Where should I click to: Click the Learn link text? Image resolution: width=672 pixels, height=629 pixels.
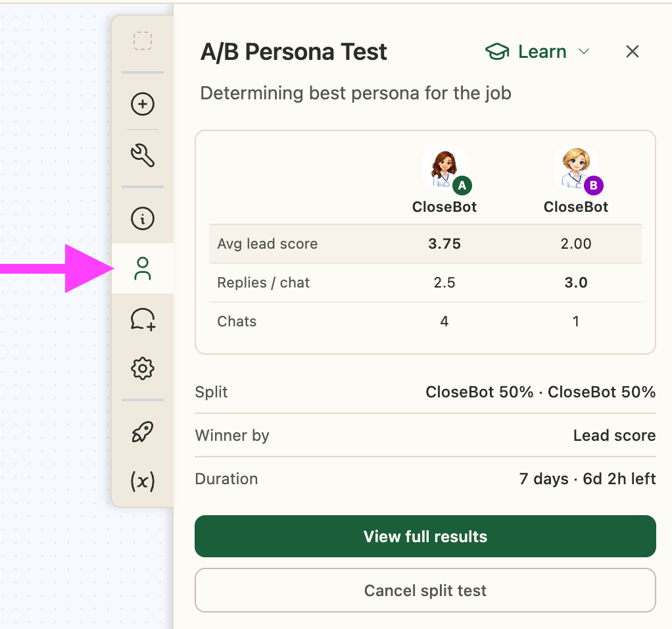pyautogui.click(x=542, y=51)
